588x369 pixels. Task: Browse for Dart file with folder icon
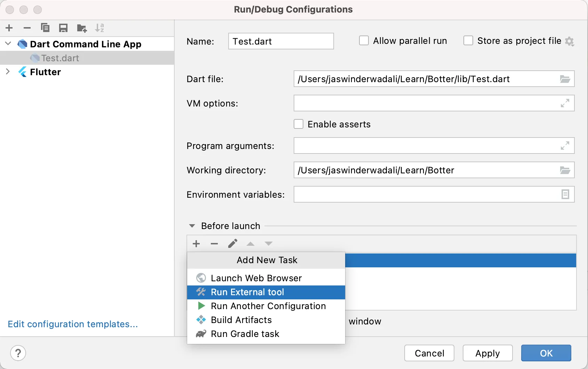tap(565, 79)
